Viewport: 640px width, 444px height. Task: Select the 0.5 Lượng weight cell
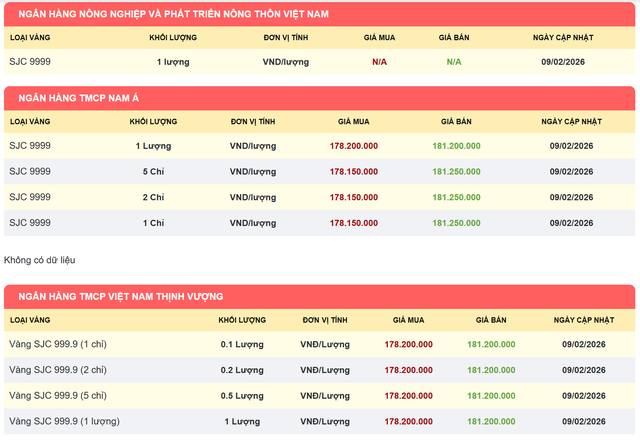(x=241, y=395)
